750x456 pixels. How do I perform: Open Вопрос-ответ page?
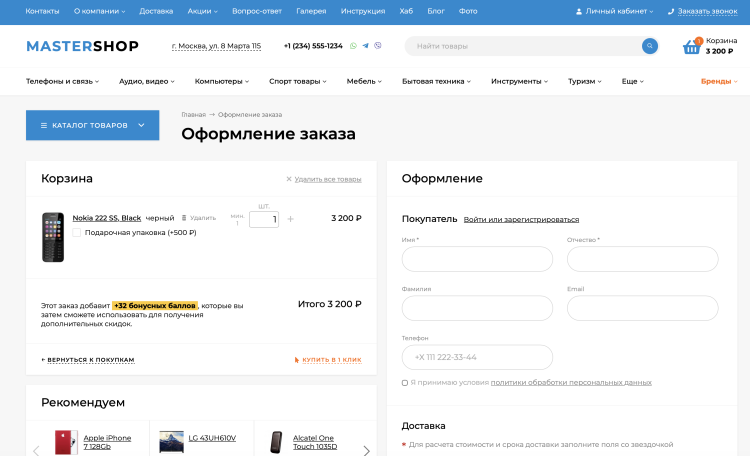[x=257, y=11]
